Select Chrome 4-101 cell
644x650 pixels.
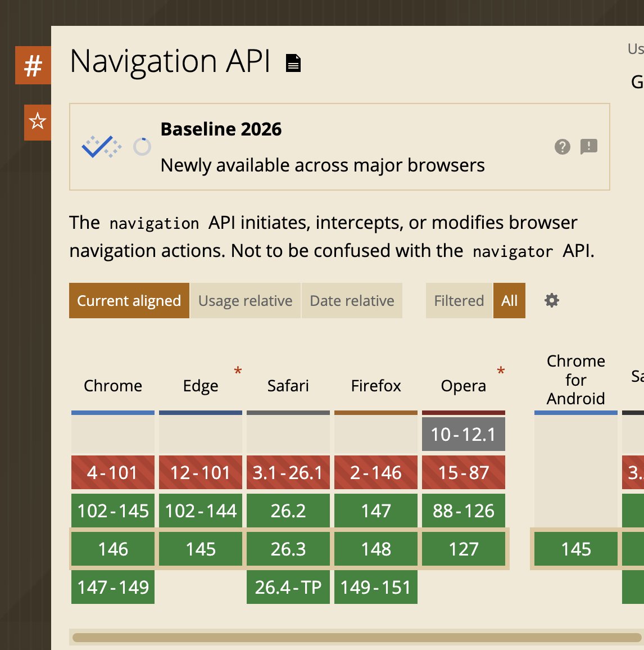[x=113, y=472]
